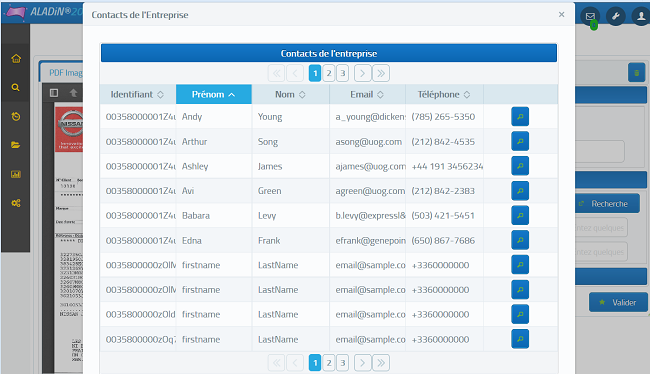The image size is (650, 374).
Task: Sort table by Nom column
Action: pos(290,95)
